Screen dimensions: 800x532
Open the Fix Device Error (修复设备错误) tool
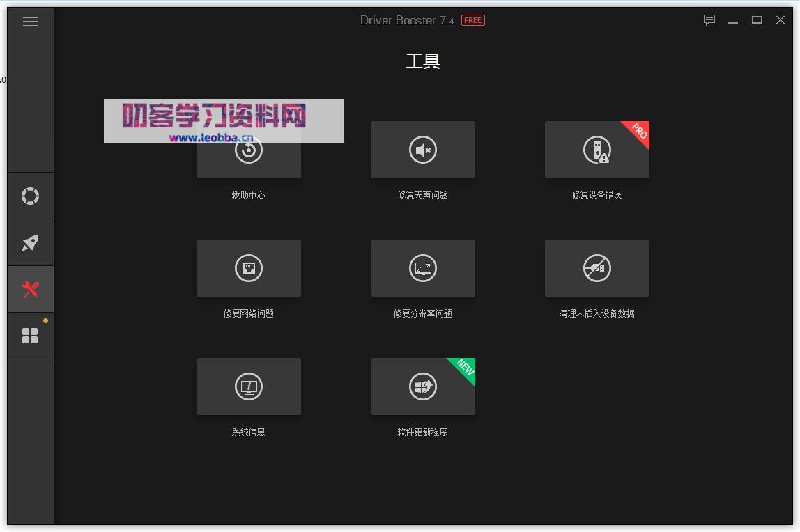(597, 150)
